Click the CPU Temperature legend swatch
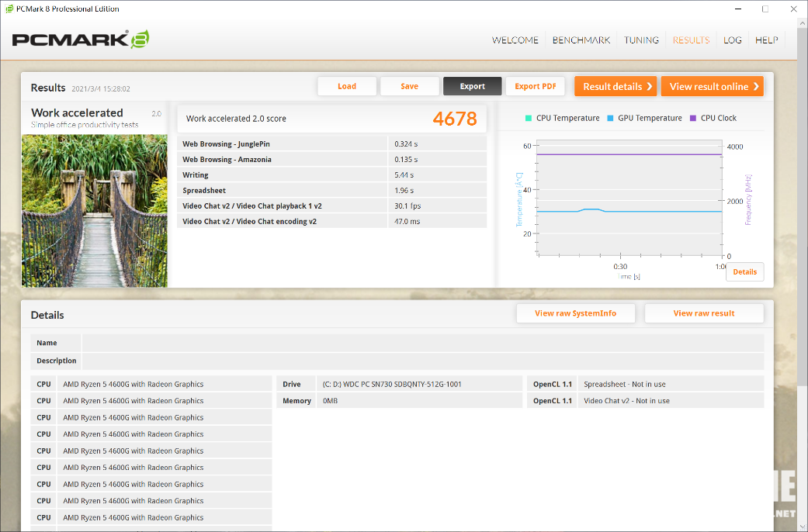 click(529, 118)
